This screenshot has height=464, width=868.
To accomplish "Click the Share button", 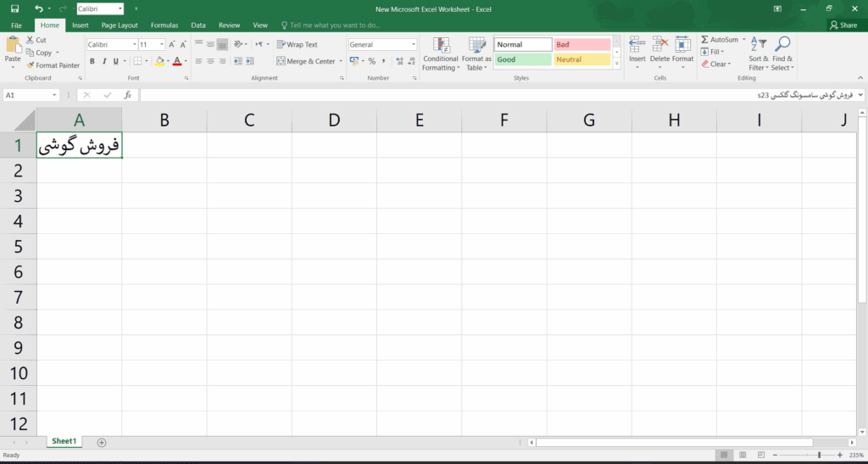I will coord(843,25).
